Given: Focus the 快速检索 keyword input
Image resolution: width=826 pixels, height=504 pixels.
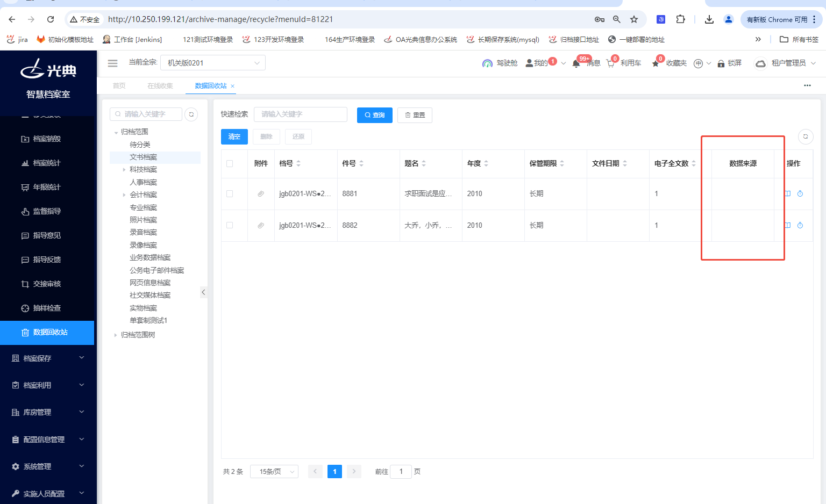Looking at the screenshot, I should pos(301,114).
